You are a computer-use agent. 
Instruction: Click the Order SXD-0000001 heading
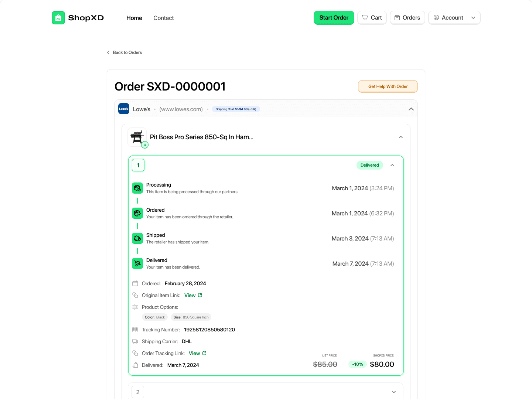point(170,86)
